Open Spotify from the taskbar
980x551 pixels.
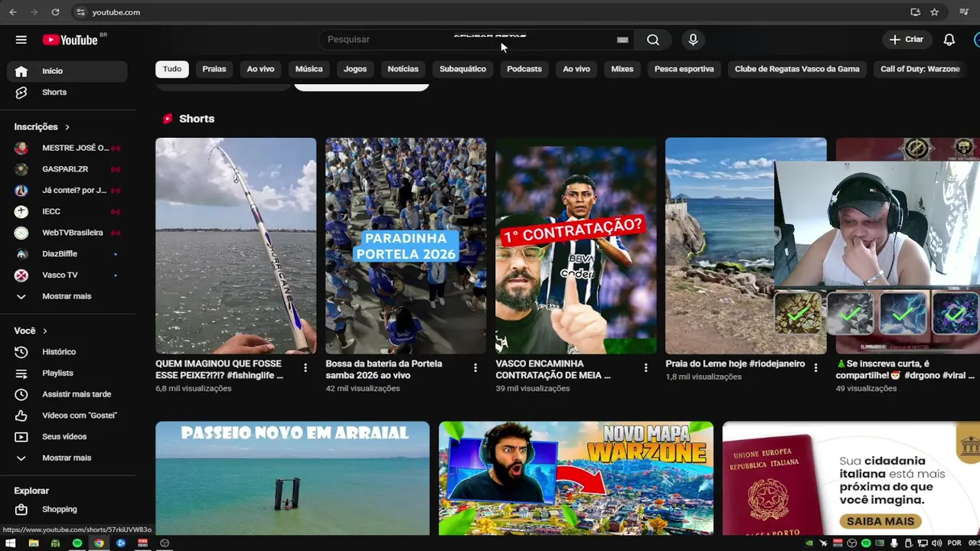77,543
